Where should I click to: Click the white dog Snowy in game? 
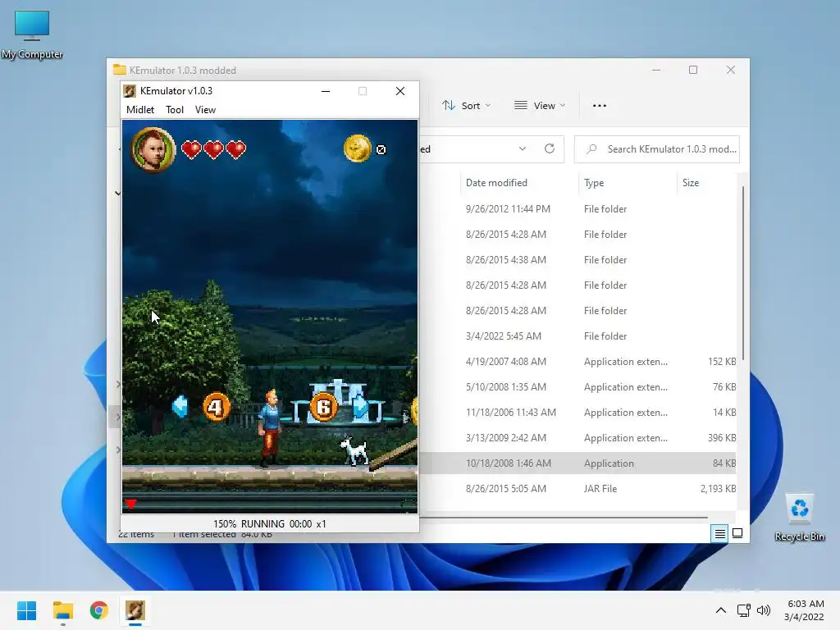(354, 450)
